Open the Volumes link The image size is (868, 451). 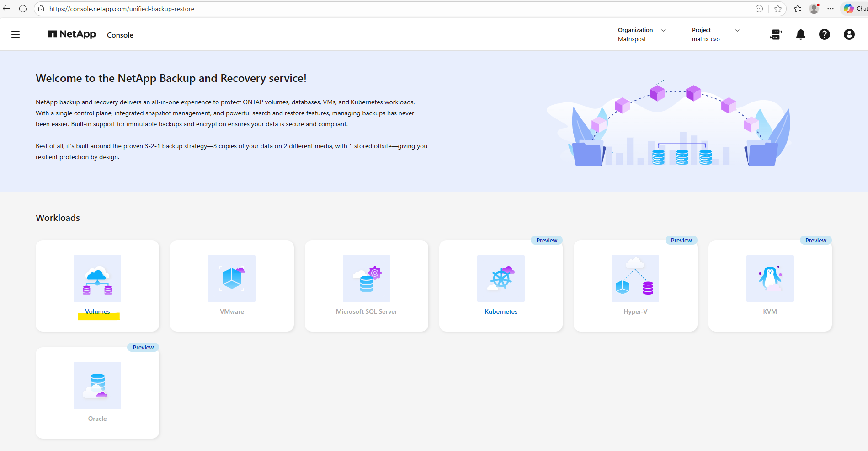point(97,311)
